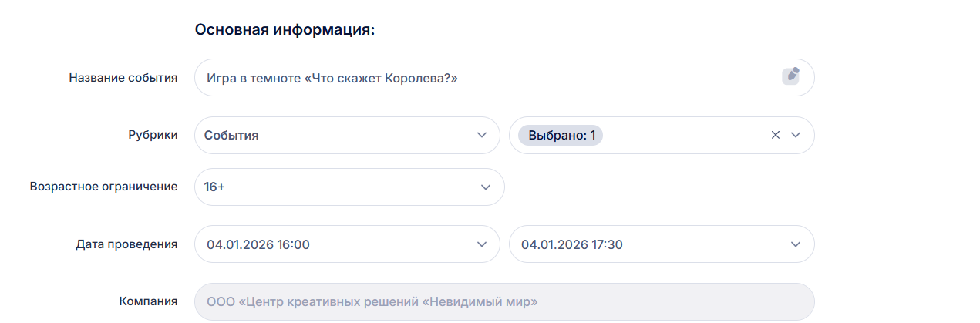Click the Компания label

tap(148, 301)
